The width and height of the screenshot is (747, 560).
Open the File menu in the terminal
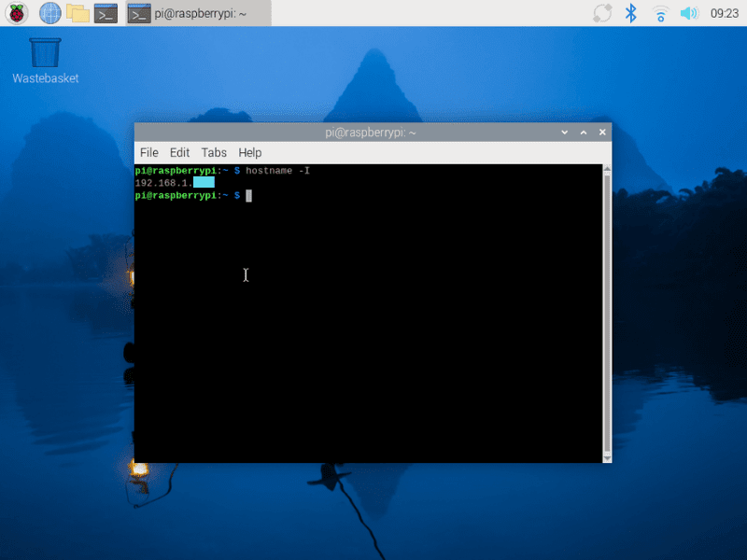click(148, 152)
